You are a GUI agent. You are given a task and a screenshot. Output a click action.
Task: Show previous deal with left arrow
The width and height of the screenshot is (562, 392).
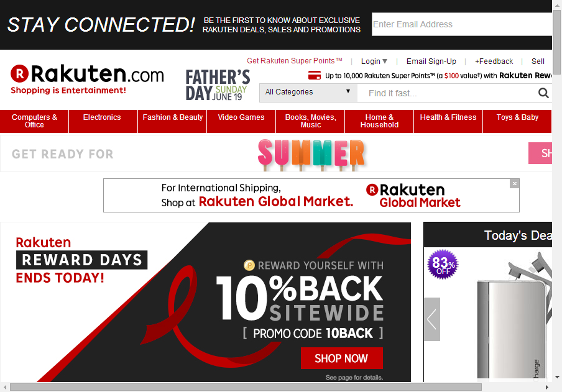(432, 319)
